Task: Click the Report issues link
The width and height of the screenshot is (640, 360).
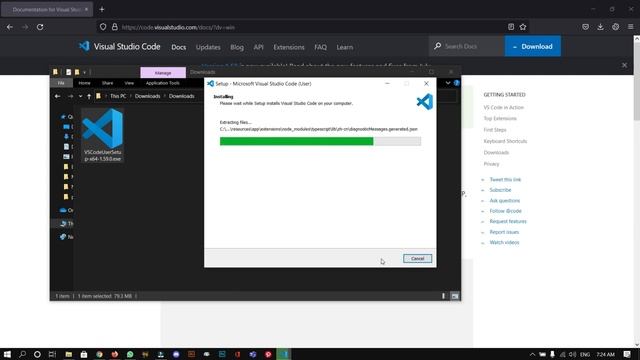Action: click(504, 232)
